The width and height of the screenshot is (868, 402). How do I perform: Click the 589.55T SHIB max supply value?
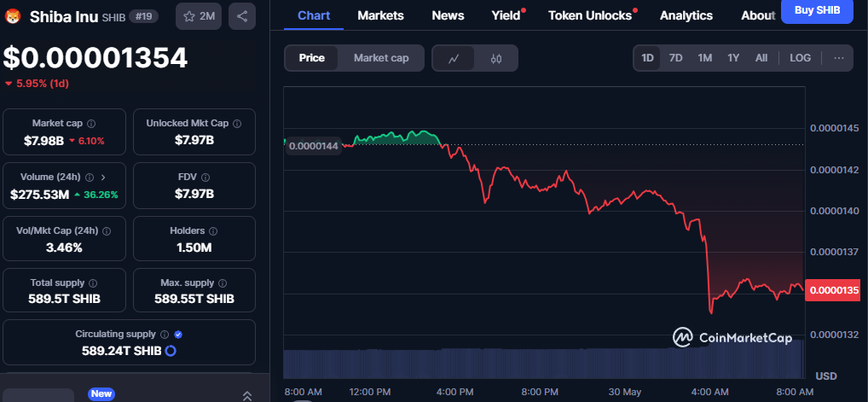(x=194, y=299)
